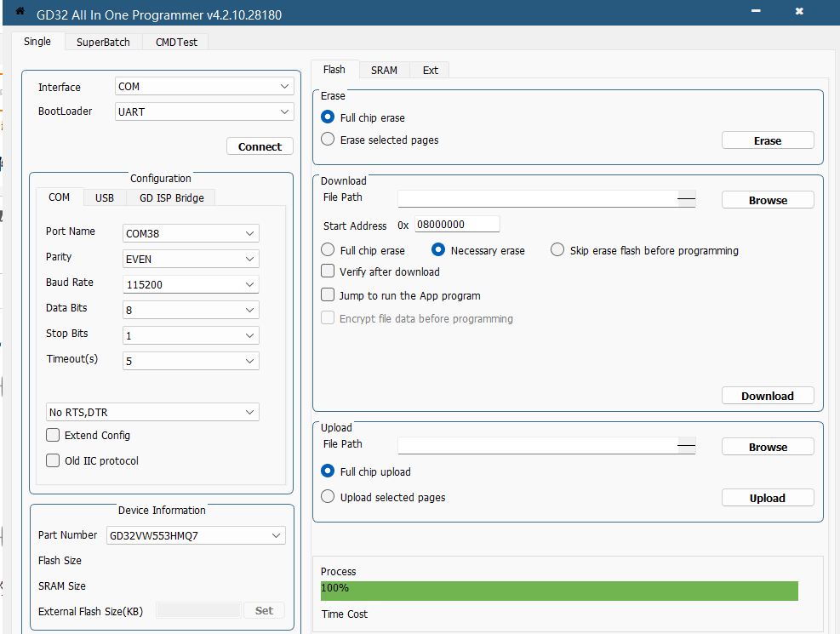This screenshot has width=840, height=634.
Task: Open the BootLoader UART dropdown
Action: coord(204,111)
